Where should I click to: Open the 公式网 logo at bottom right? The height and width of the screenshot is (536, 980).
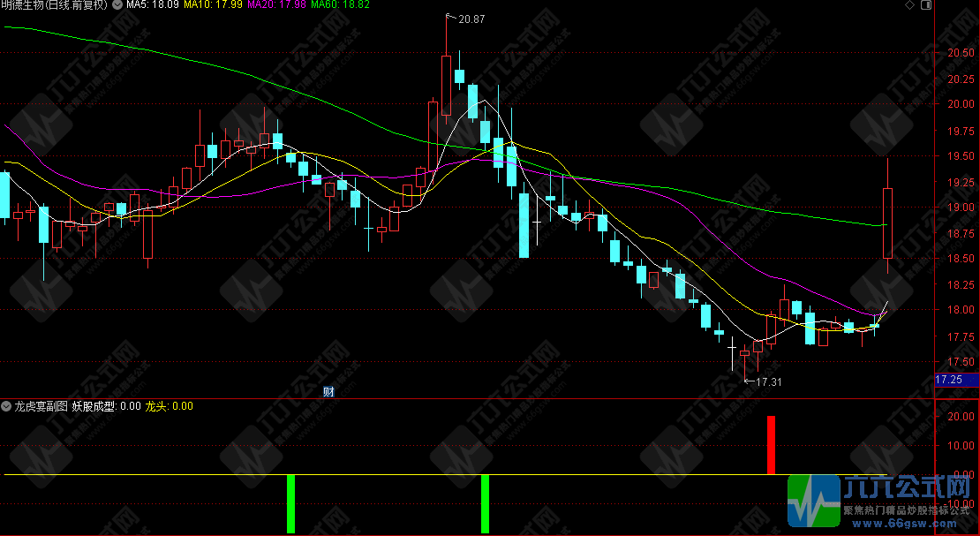tap(883, 505)
